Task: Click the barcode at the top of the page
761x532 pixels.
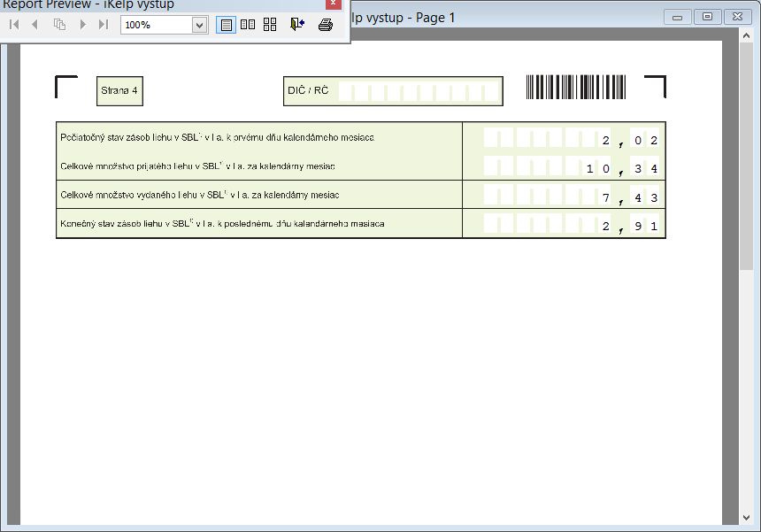Action: point(576,87)
